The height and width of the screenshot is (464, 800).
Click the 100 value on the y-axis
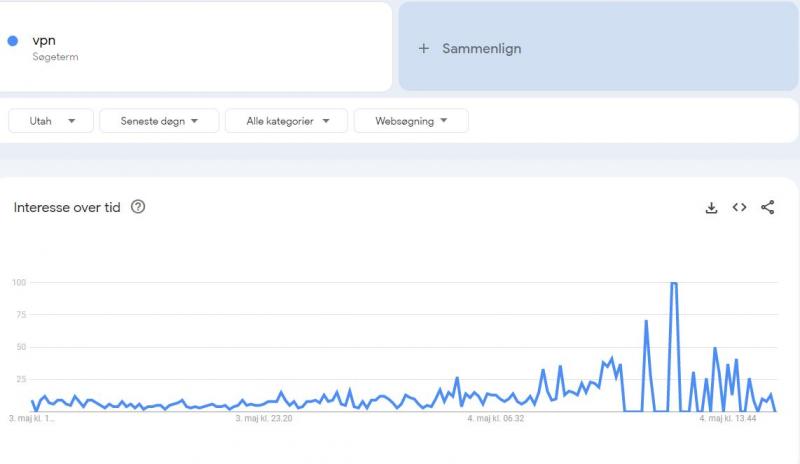[x=19, y=282]
